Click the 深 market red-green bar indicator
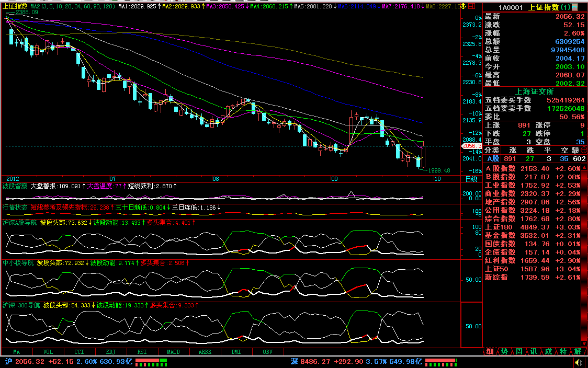This screenshot has height=368, width=588. coord(441,362)
